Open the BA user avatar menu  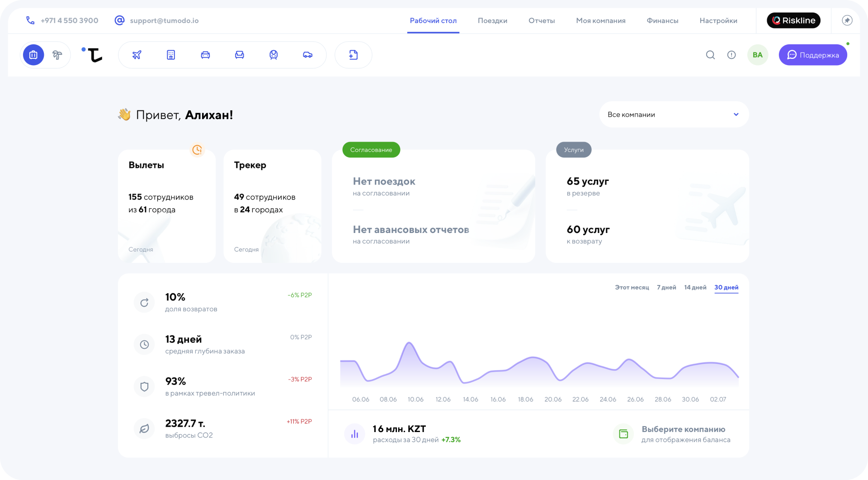point(758,55)
